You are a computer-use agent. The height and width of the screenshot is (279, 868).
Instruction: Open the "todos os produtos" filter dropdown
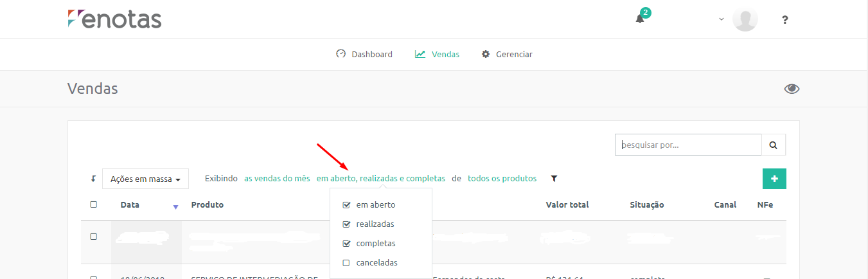coord(502,178)
